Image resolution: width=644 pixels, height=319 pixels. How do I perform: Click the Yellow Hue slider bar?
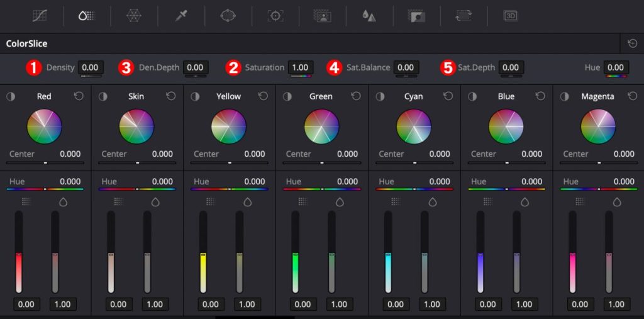coord(230,189)
